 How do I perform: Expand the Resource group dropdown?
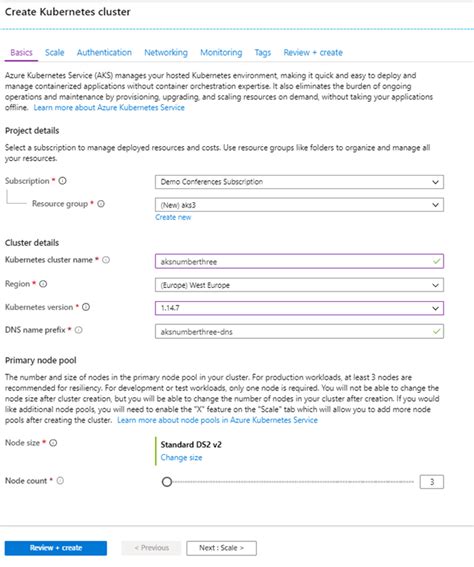point(299,205)
